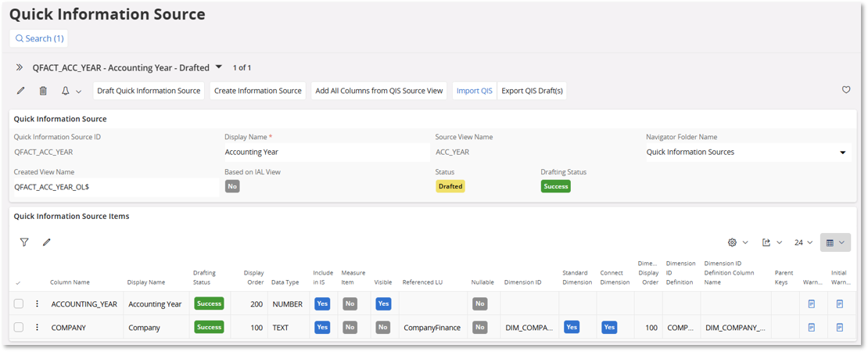Open Initial Warnings document icon for ACCOUNTING_YEAR

tap(839, 304)
